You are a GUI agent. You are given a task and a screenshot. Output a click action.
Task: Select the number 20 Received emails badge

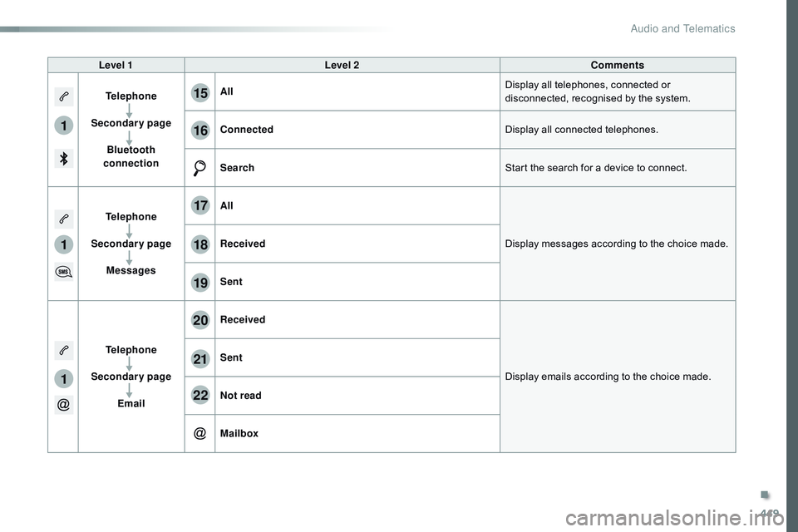(x=199, y=321)
